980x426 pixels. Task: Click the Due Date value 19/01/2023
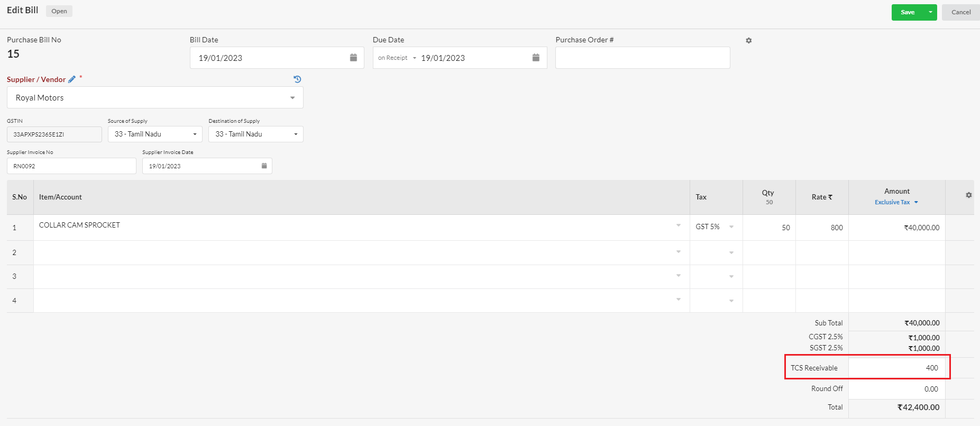point(443,58)
